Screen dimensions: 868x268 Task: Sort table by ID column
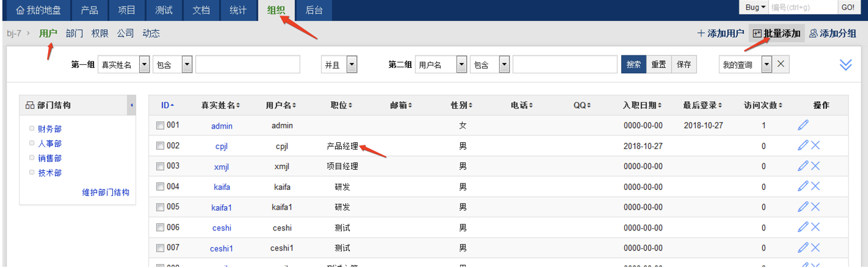coord(168,105)
